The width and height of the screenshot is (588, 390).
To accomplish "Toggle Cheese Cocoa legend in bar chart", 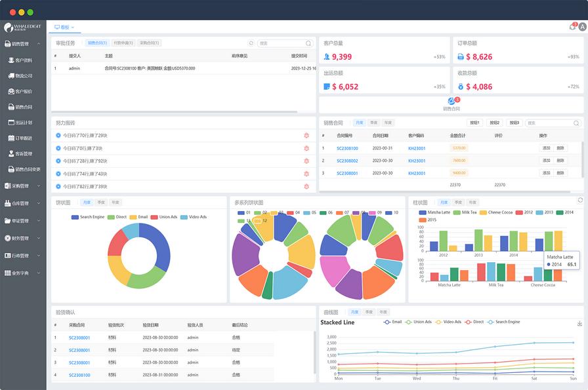I will 496,212.
